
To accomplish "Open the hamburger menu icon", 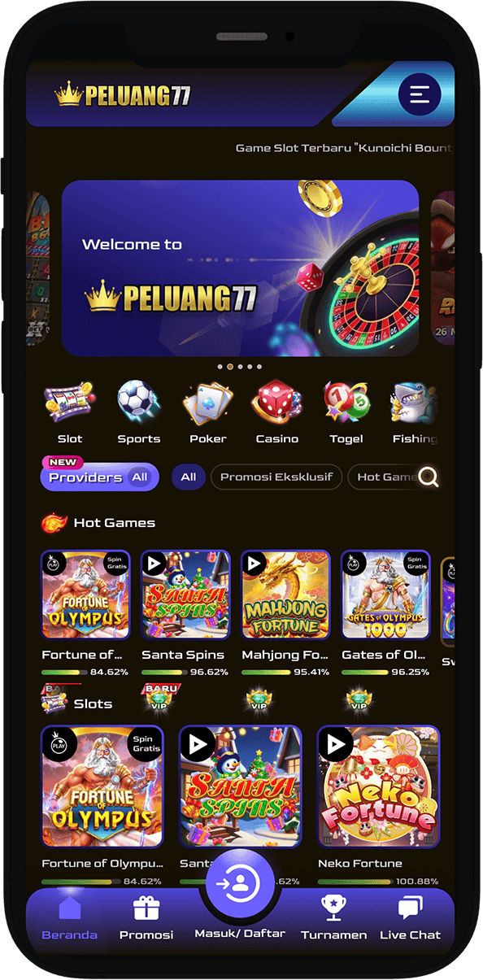I will pyautogui.click(x=420, y=95).
